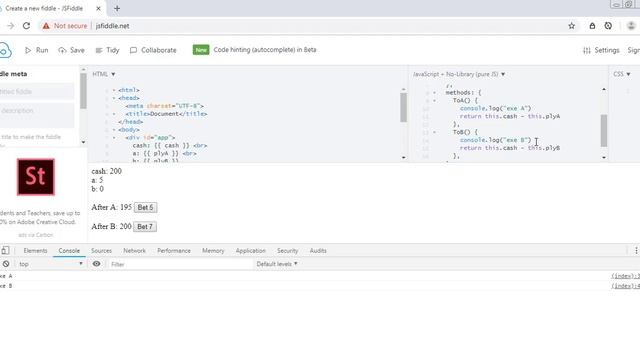Open the Application devtools tab
The image size is (640, 360).
251,251
